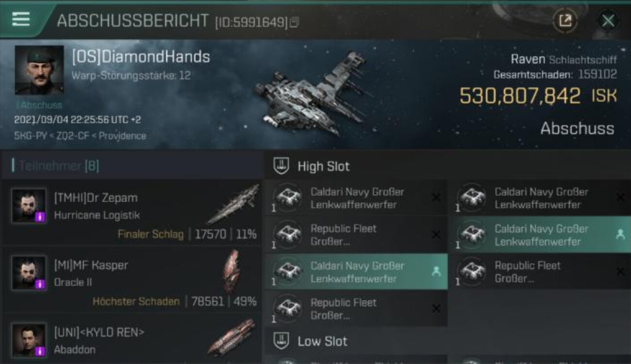
Task: Click the share report icon
Action: pyautogui.click(x=565, y=20)
